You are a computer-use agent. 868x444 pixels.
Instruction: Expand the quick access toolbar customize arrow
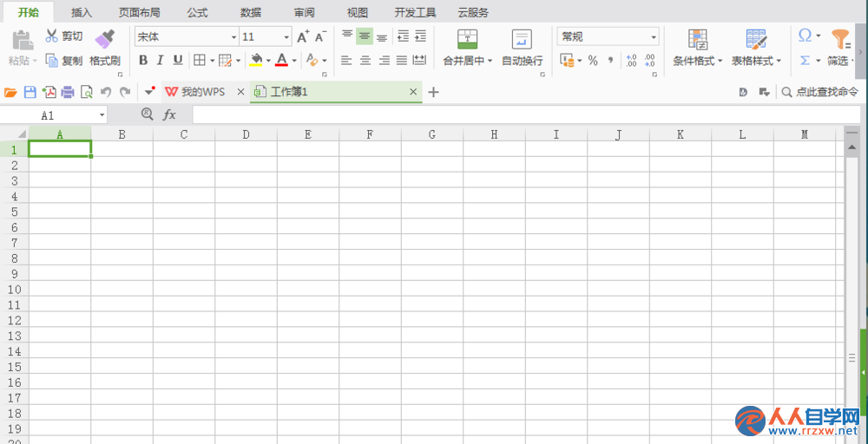tap(149, 91)
